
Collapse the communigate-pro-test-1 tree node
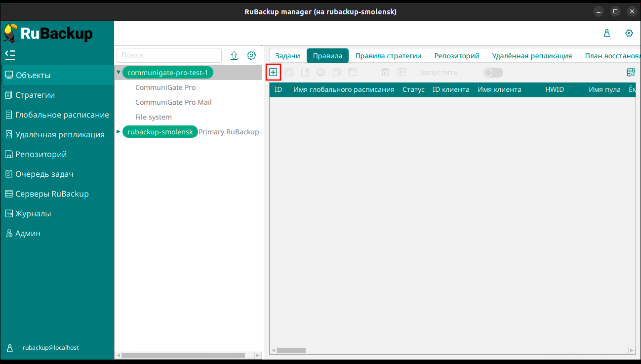click(119, 73)
